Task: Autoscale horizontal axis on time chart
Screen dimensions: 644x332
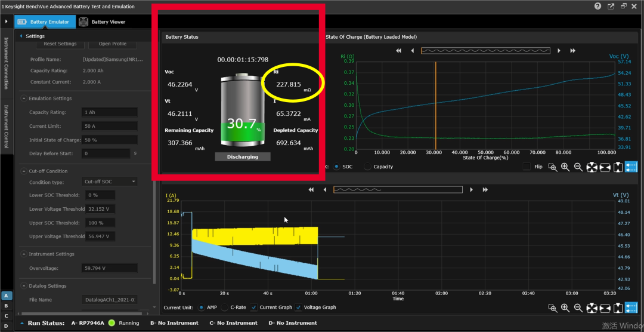Action: point(605,308)
